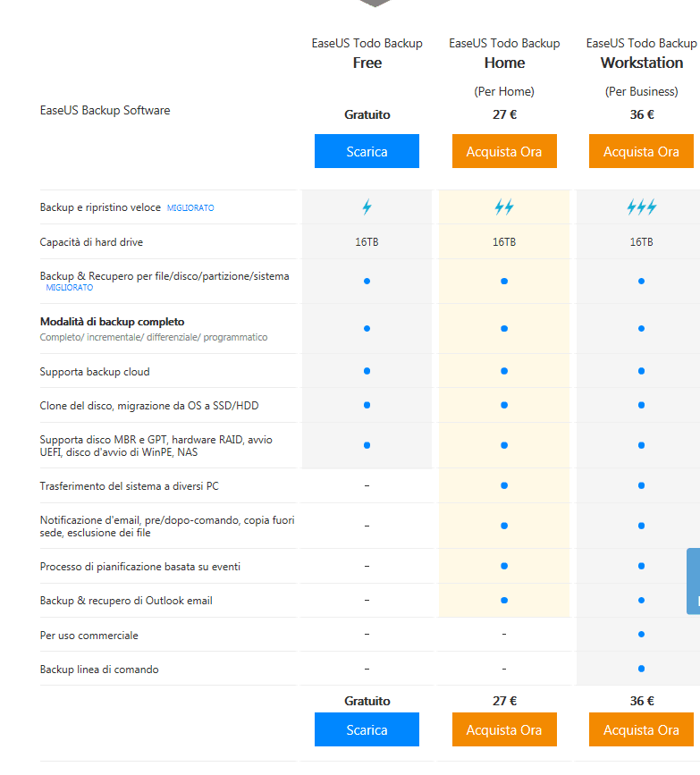Click the EaseUS Todo Backup Workstation heading
The width and height of the screenshot is (700, 775).
click(x=641, y=54)
